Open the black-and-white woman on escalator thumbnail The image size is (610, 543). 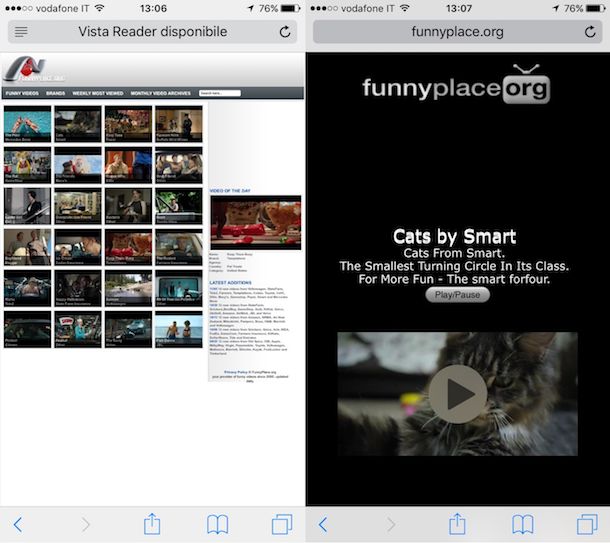click(x=27, y=206)
